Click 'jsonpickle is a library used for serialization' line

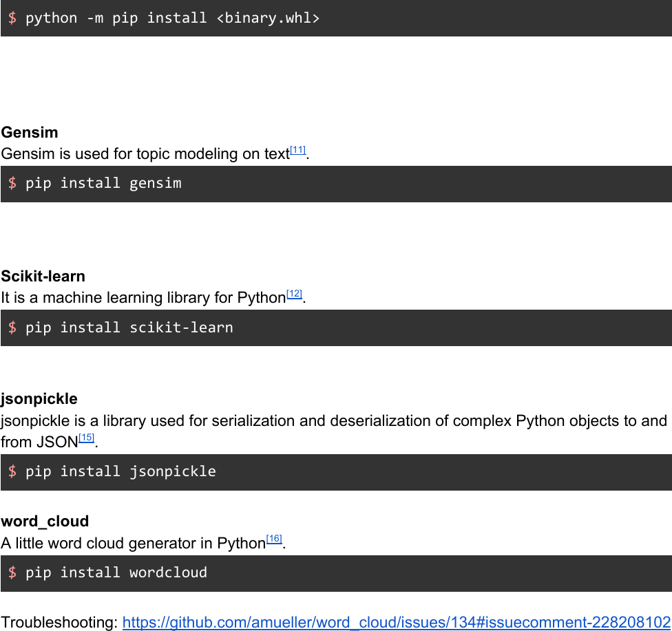(334, 420)
